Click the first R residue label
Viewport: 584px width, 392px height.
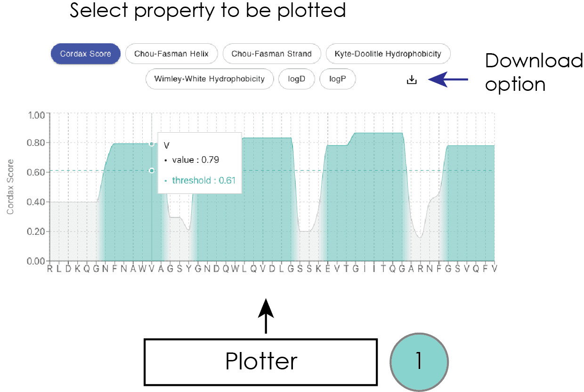coord(49,269)
